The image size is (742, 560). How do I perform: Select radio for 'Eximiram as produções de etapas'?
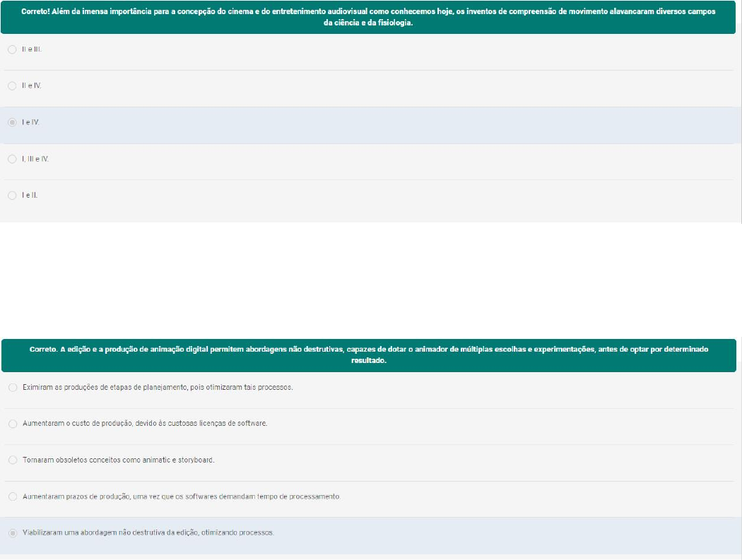[12, 387]
